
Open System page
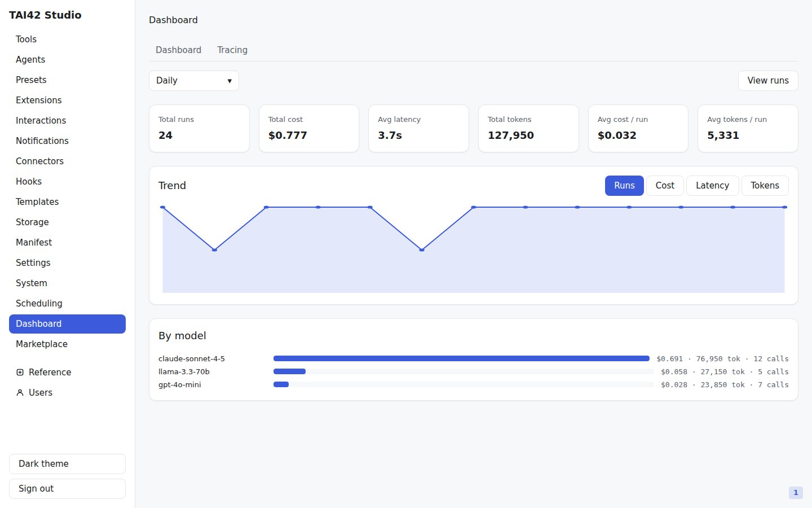67,283
